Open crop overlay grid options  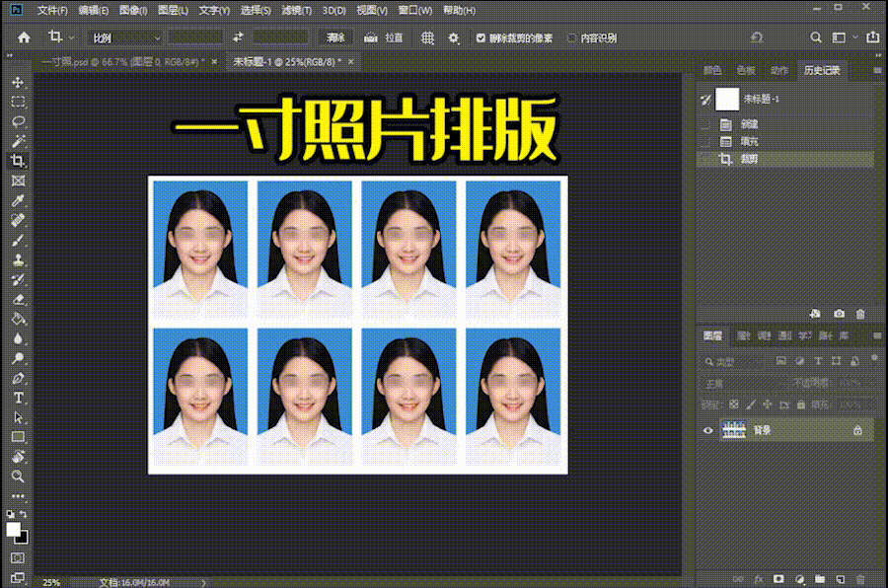(x=427, y=37)
